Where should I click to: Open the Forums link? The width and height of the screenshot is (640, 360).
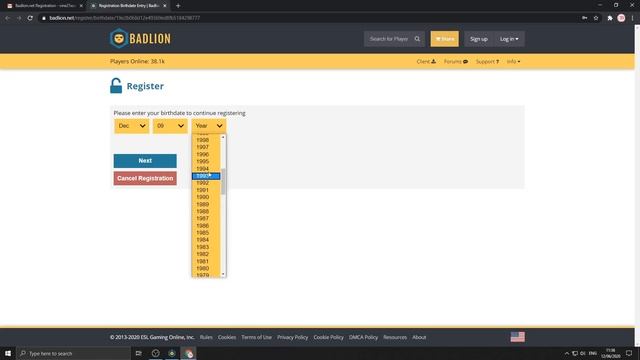pyautogui.click(x=456, y=61)
